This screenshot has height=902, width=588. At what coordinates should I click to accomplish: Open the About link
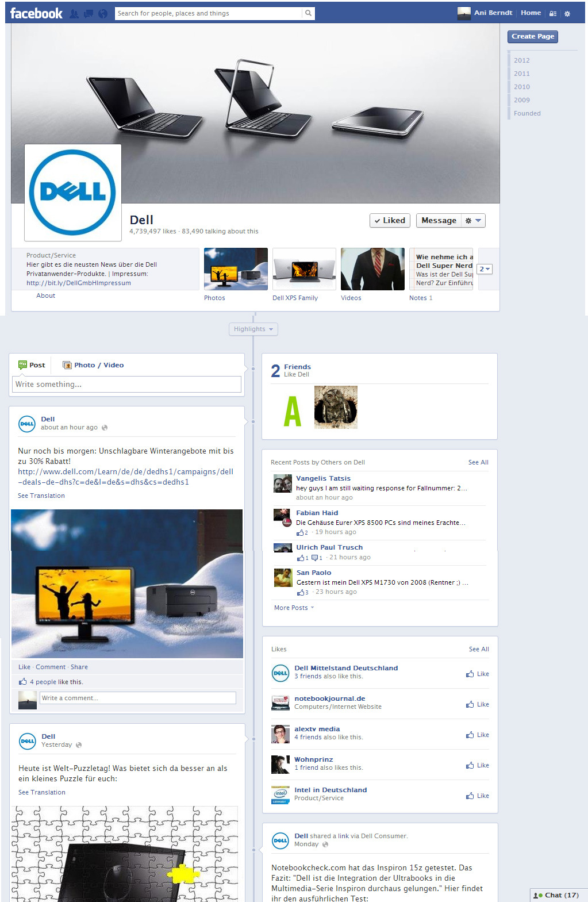point(46,295)
